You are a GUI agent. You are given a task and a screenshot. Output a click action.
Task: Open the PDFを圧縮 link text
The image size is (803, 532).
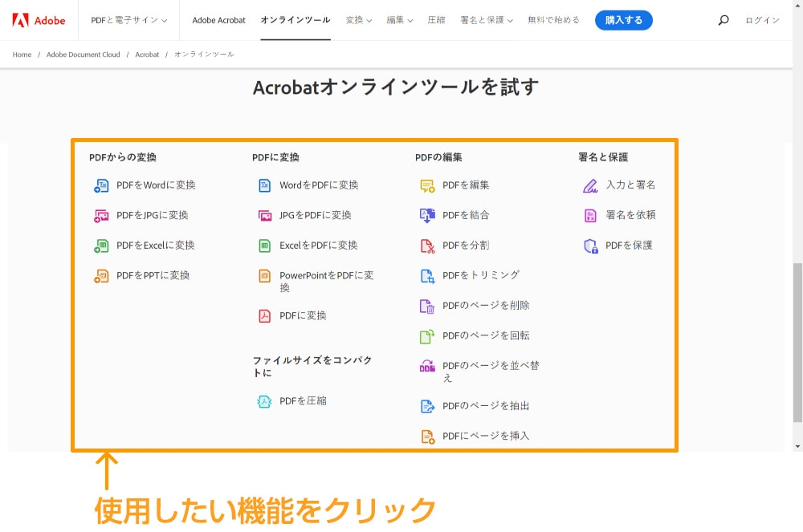[303, 401]
